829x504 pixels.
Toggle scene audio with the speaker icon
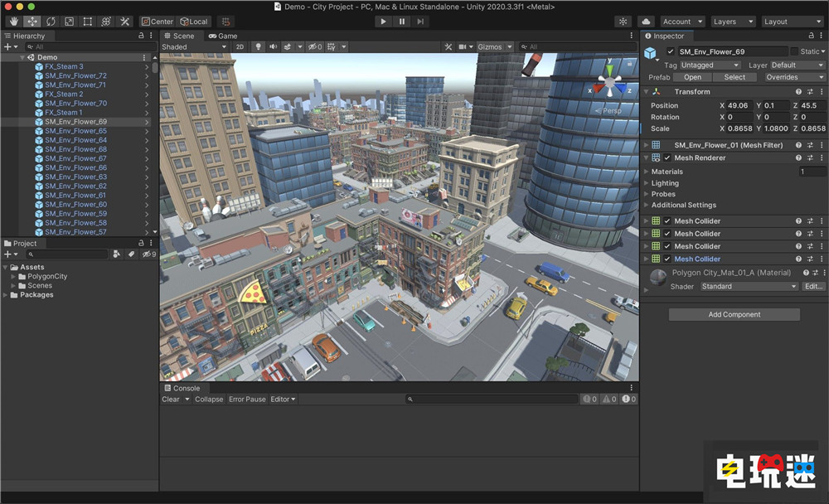coord(273,47)
